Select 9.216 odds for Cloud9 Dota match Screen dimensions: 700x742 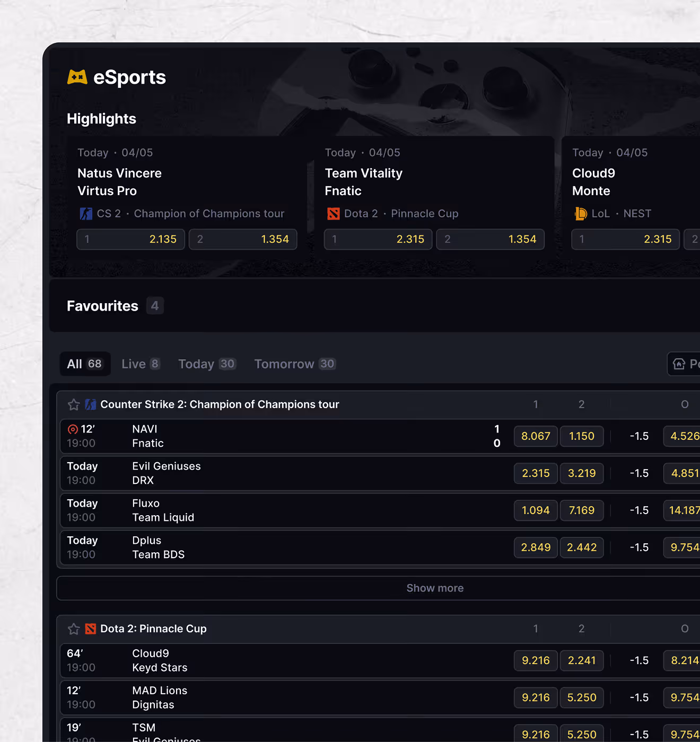[536, 660]
